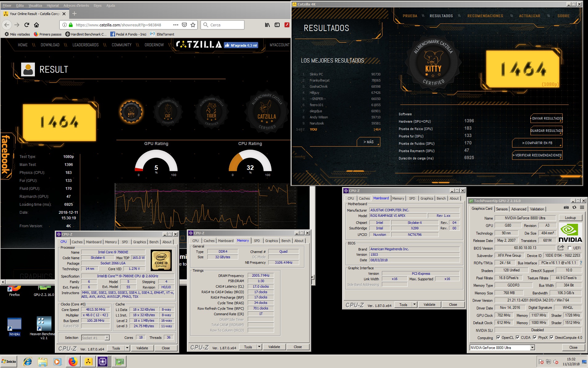
Task: Click VERIFICAR RECOMENDACIONES button
Action: tap(537, 155)
